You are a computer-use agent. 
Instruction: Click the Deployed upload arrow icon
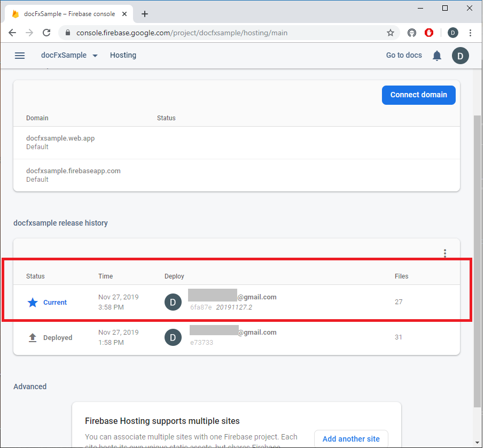point(33,338)
